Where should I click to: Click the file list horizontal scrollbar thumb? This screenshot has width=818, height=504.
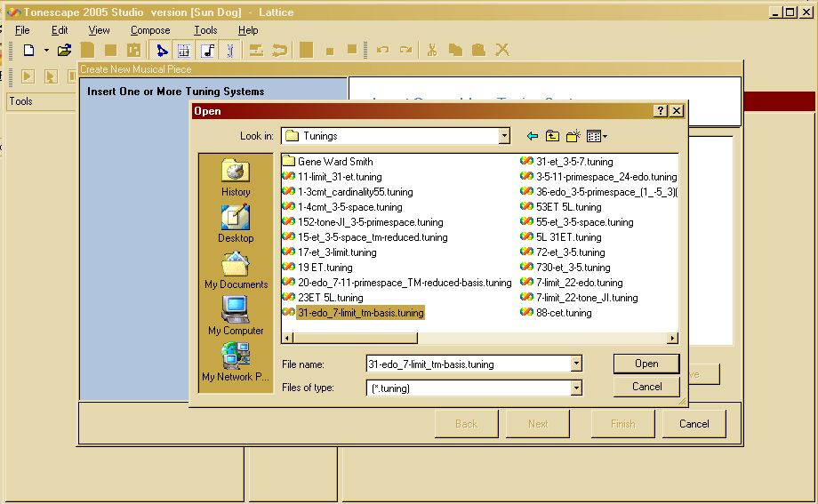click(355, 338)
